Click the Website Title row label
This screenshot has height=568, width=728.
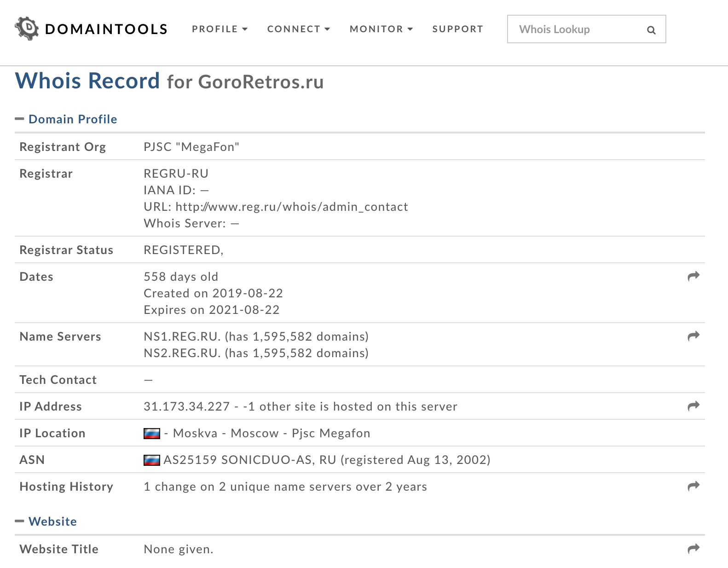59,549
